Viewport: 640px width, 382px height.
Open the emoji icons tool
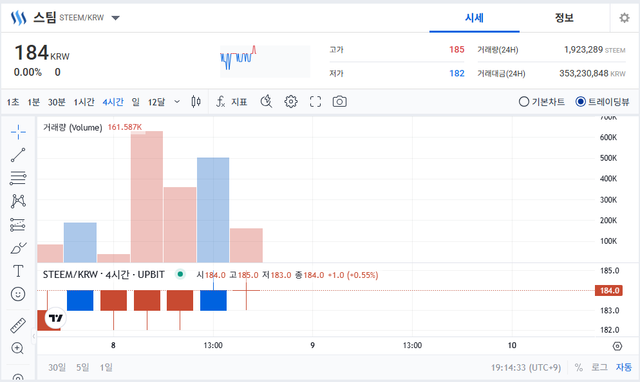pos(18,294)
